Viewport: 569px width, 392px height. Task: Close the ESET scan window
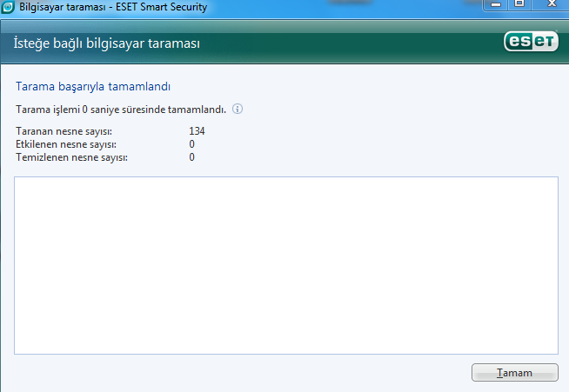tap(552, 4)
